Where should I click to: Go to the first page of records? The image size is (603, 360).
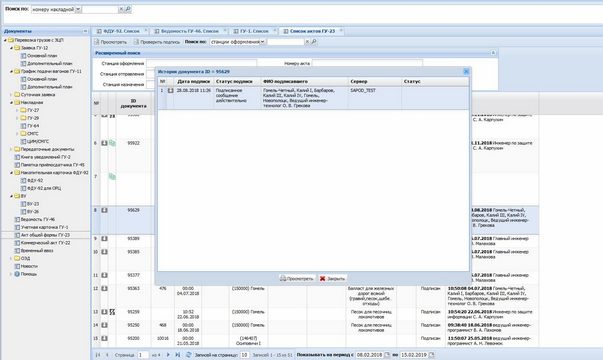(98, 355)
